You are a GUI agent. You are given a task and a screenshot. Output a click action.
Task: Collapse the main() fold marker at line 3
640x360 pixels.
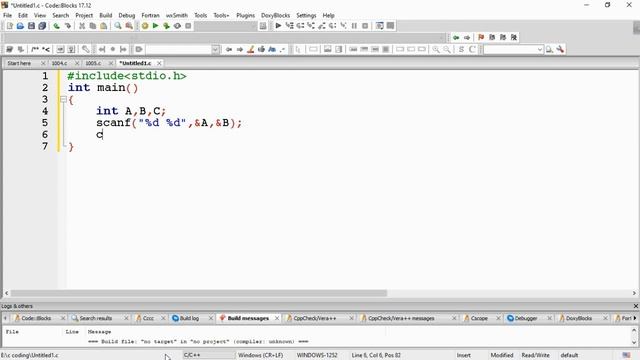click(63, 99)
